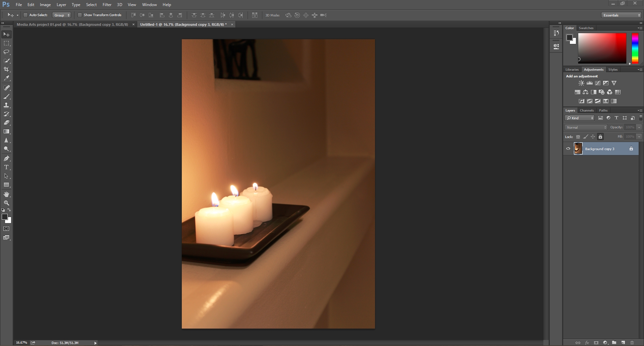Add a Hue/Saturation adjustment
This screenshot has height=346, width=644.
click(x=577, y=92)
